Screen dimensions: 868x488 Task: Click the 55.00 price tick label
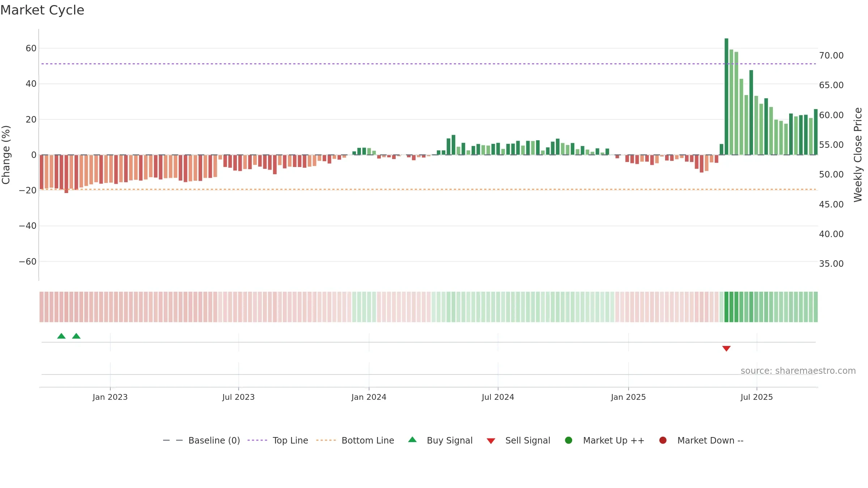831,145
